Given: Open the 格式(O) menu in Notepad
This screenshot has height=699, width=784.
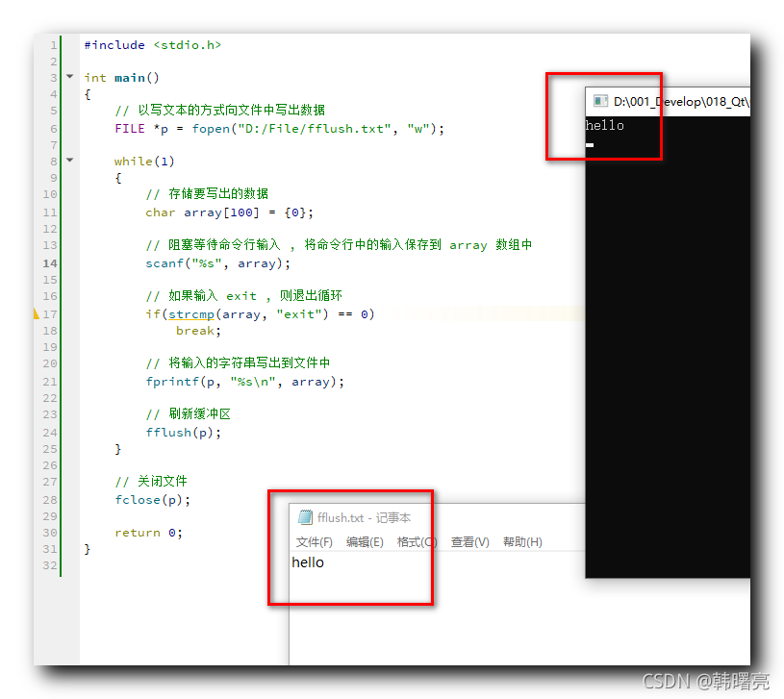Looking at the screenshot, I should [417, 542].
